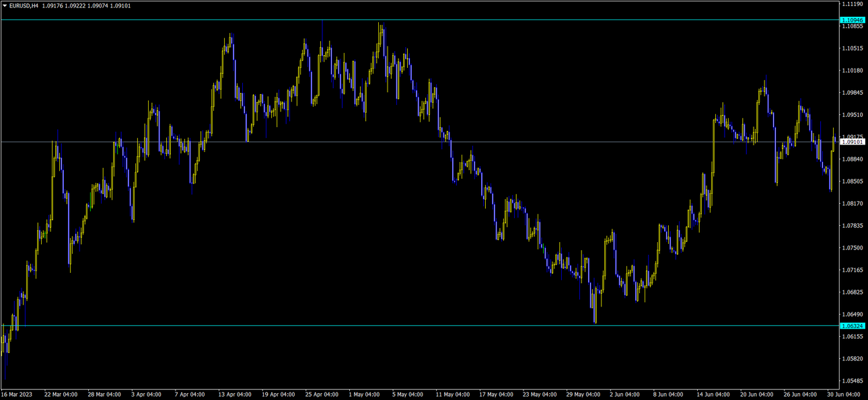Click the 16 Mar 2023 time axis label
Image resolution: width=868 pixels, height=400 pixels.
click(16, 395)
